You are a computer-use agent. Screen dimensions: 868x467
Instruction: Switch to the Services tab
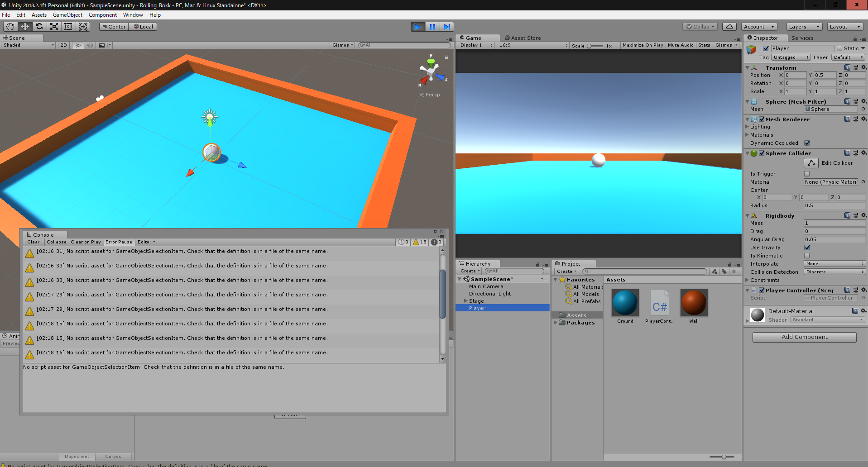[x=802, y=38]
